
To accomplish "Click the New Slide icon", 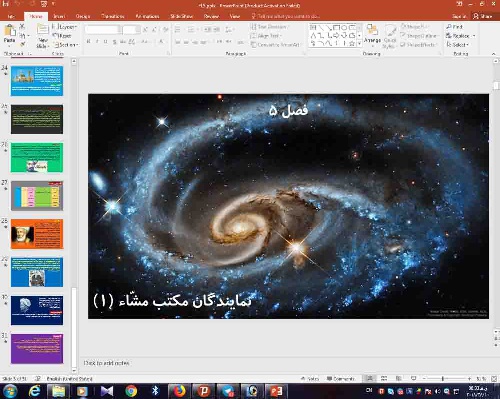I will (43, 30).
